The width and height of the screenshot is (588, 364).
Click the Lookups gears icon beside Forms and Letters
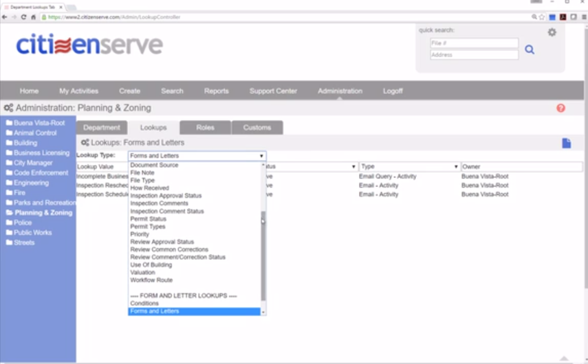coord(85,142)
